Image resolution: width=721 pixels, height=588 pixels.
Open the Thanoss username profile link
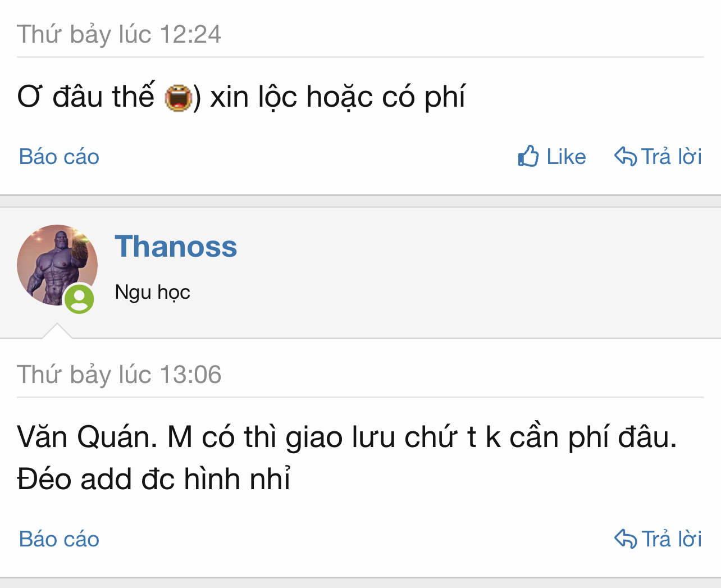point(176,247)
